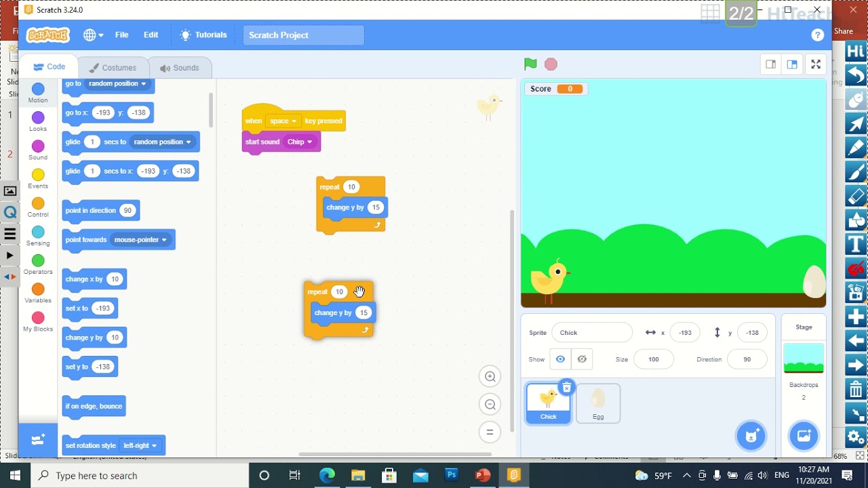
Task: Select the Sound block category
Action: click(38, 150)
